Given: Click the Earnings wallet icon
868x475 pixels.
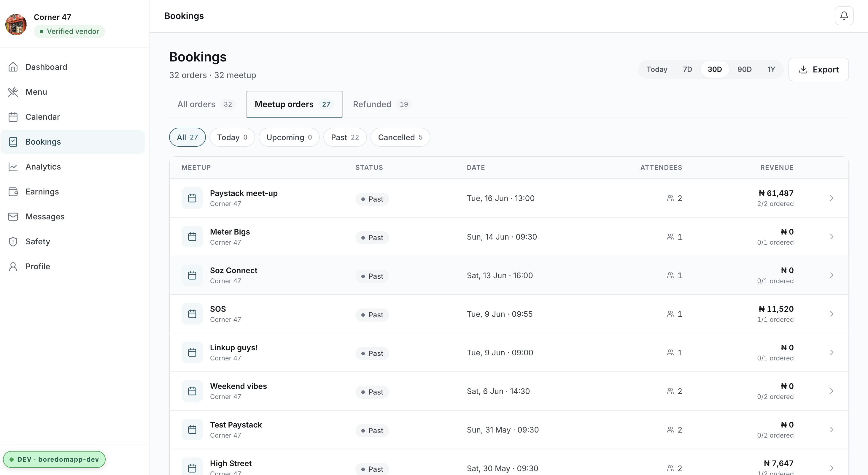Looking at the screenshot, I should pos(13,191).
